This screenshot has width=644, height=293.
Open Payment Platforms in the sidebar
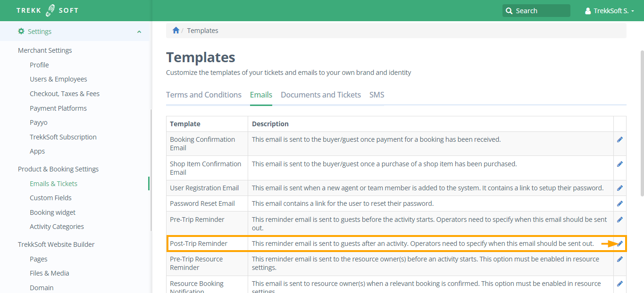point(58,108)
